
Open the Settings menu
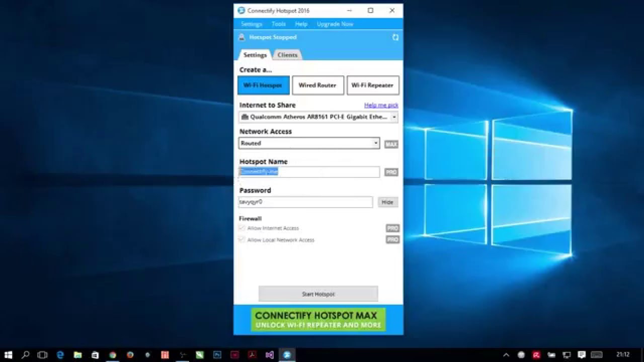pyautogui.click(x=252, y=24)
